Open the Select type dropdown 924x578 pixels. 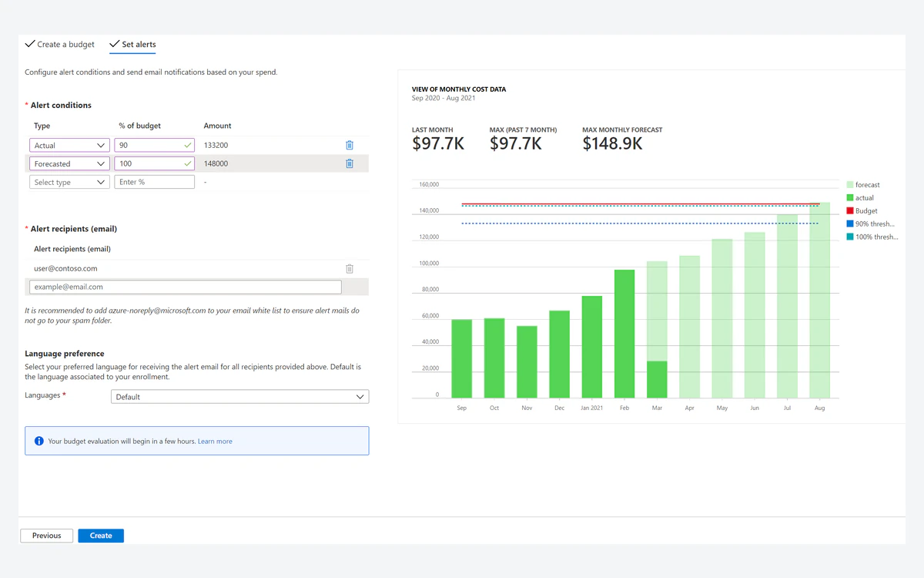[69, 182]
